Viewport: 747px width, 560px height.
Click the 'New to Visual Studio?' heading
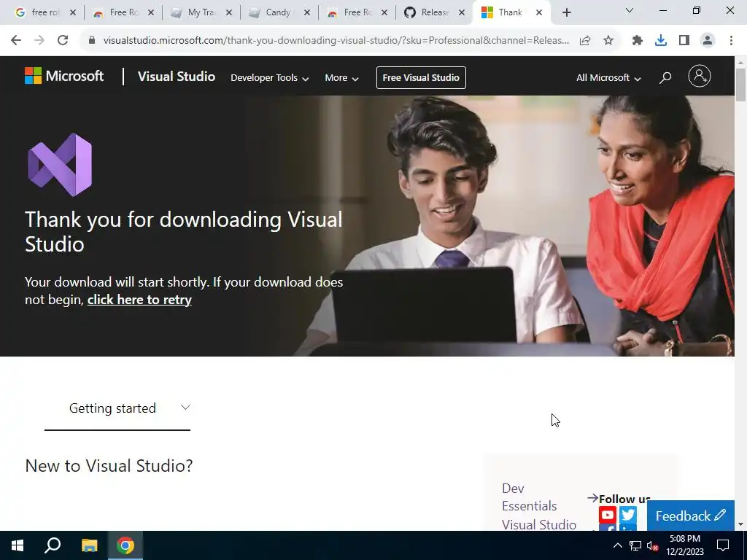(109, 466)
